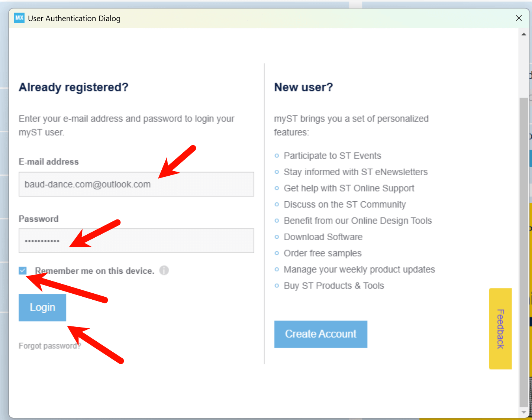Click the MX logo in title bar
The image size is (532, 420).
pos(19,18)
